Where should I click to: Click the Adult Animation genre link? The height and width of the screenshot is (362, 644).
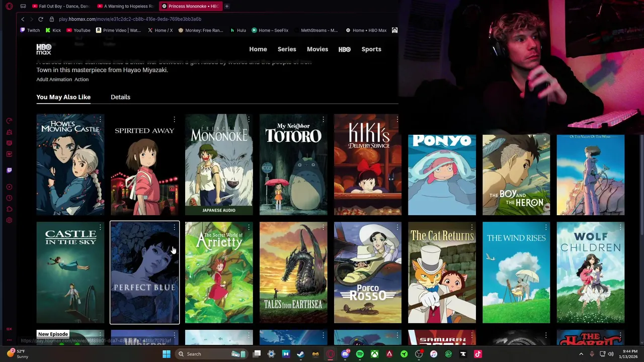pos(54,79)
